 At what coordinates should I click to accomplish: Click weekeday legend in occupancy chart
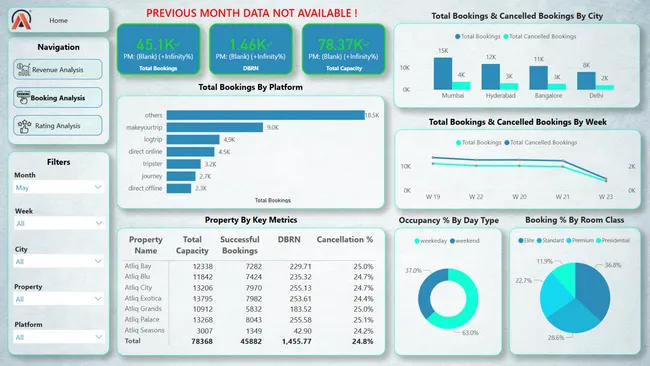[x=430, y=241]
